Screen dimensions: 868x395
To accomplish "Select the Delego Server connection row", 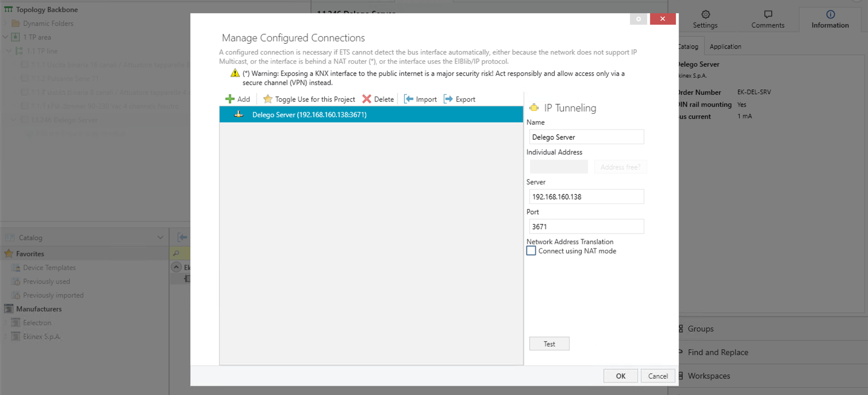I will click(x=371, y=114).
